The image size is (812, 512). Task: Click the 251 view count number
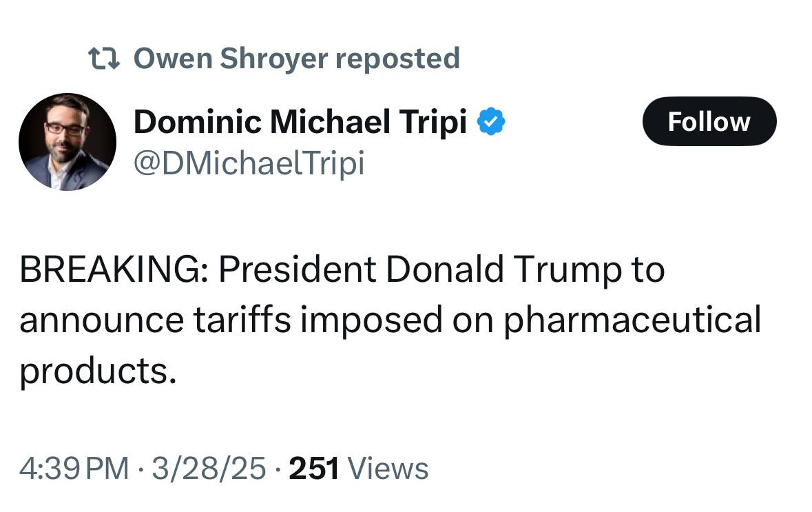pyautogui.click(x=314, y=469)
